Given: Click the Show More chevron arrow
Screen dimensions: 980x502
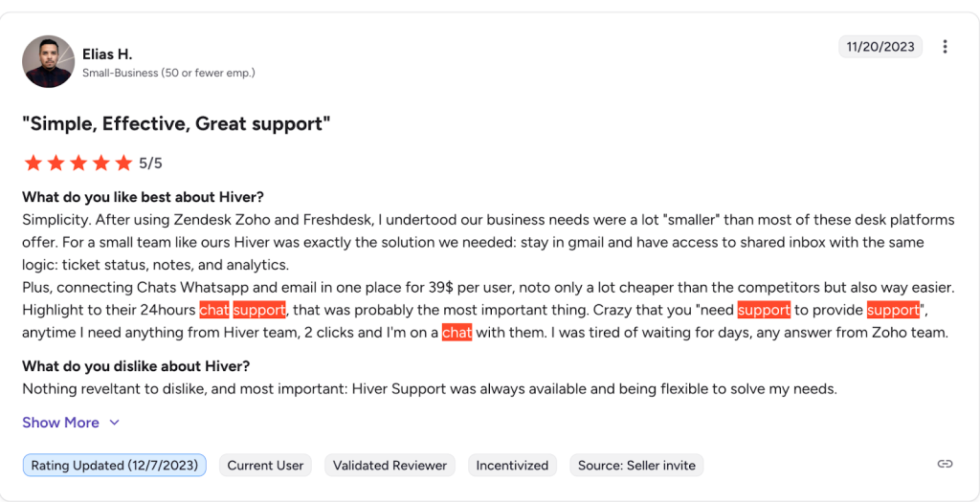Looking at the screenshot, I should point(115,423).
